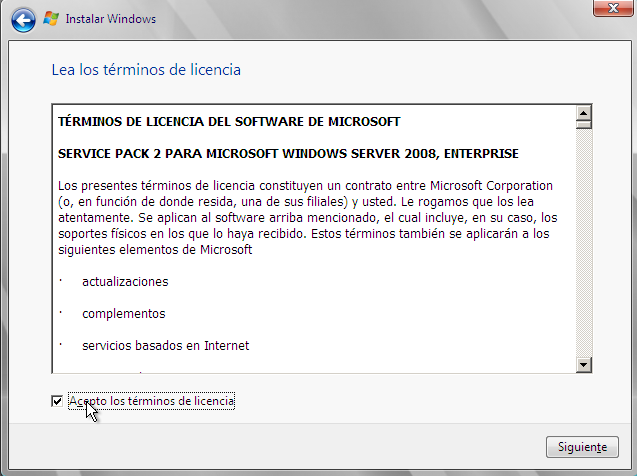Click the "Lea los términos de licencia" heading
637x476 pixels.
146,70
